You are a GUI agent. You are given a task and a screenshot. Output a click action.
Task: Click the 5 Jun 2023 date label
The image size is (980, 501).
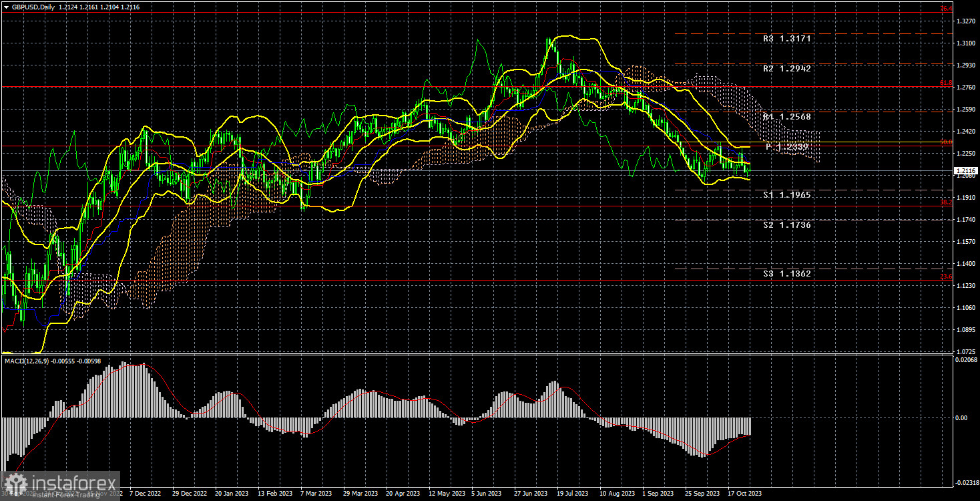pyautogui.click(x=487, y=494)
